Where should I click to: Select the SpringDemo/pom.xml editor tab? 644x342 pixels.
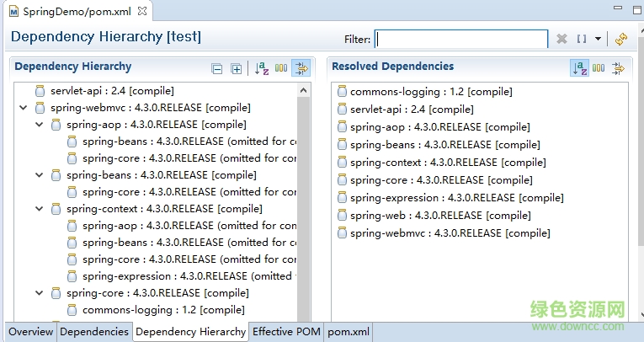[77, 12]
